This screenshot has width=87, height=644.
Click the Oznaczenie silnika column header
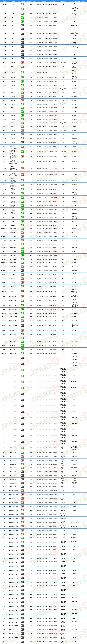point(74,1)
